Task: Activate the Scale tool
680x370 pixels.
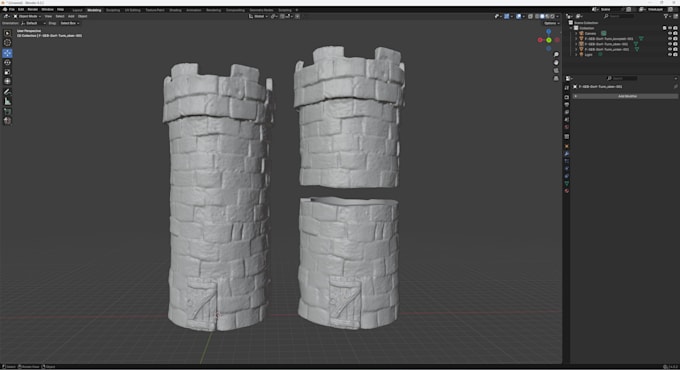Action: coord(7,72)
